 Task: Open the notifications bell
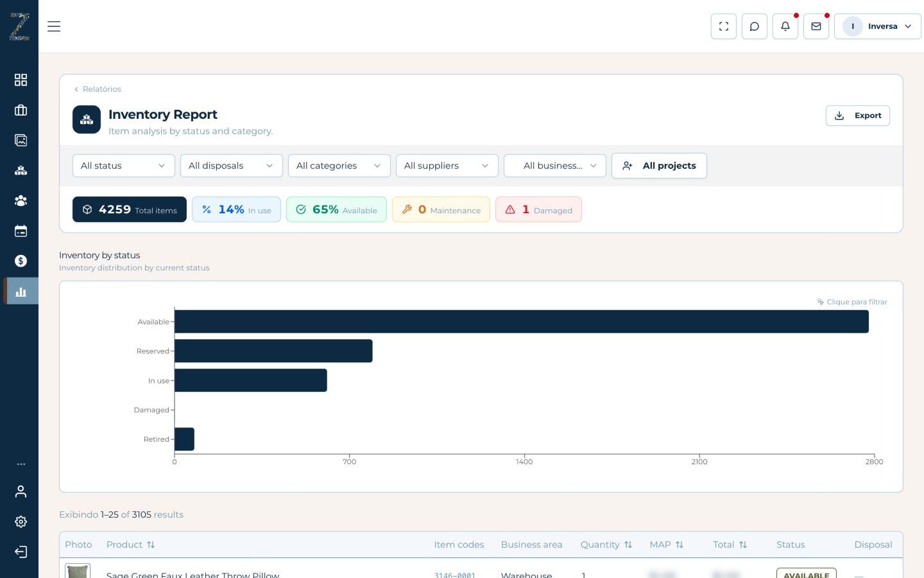pyautogui.click(x=785, y=26)
